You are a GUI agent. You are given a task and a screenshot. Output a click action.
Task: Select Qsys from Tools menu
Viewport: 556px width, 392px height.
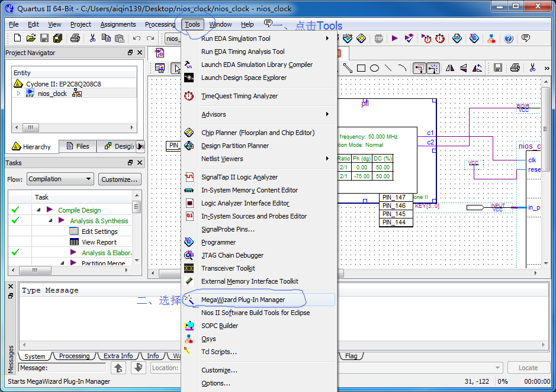tap(258, 339)
